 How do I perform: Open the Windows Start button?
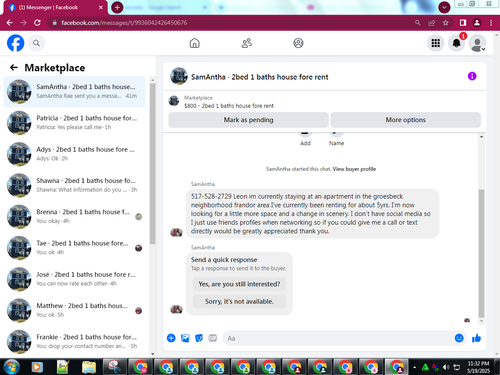[11, 367]
